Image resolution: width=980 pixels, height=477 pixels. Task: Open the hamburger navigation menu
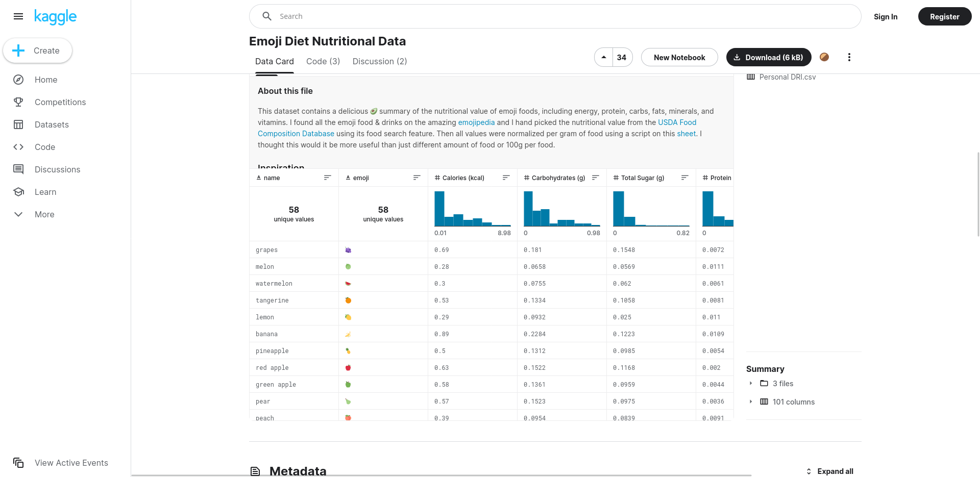coord(18,16)
